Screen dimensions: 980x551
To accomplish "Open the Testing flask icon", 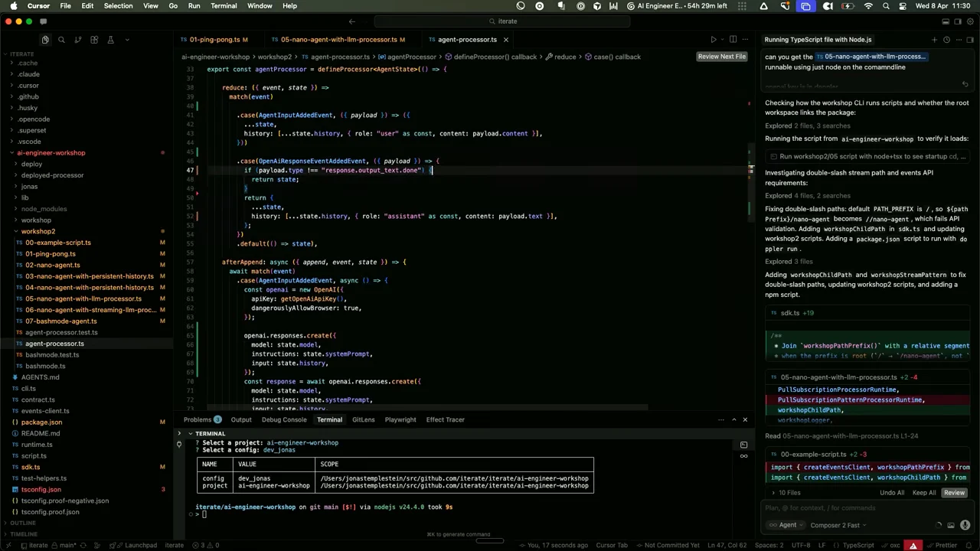I will tap(110, 40).
